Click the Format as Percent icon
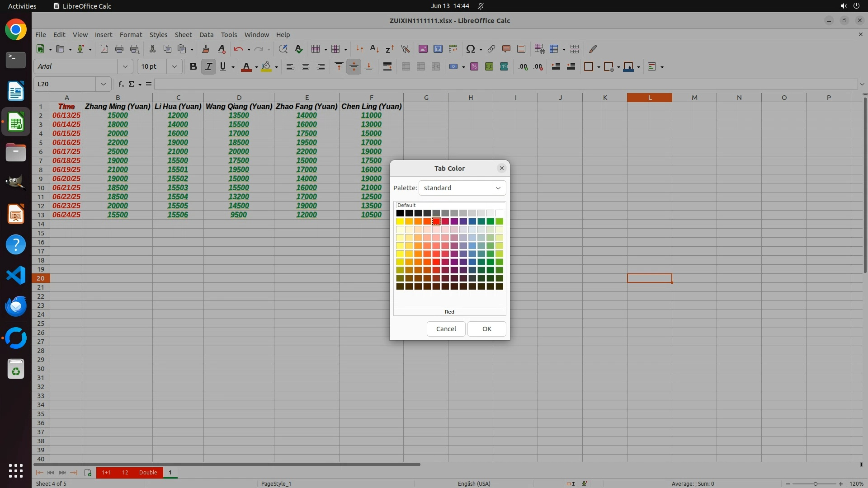 pyautogui.click(x=474, y=66)
